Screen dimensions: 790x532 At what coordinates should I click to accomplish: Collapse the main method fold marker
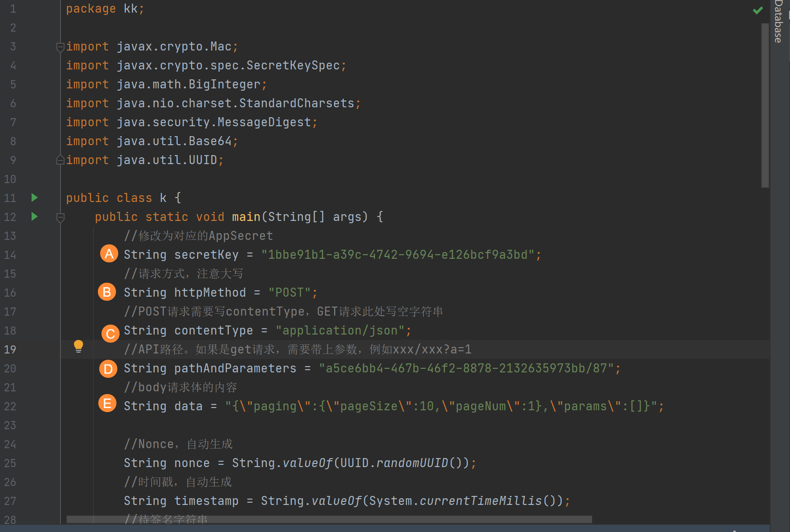coord(60,217)
